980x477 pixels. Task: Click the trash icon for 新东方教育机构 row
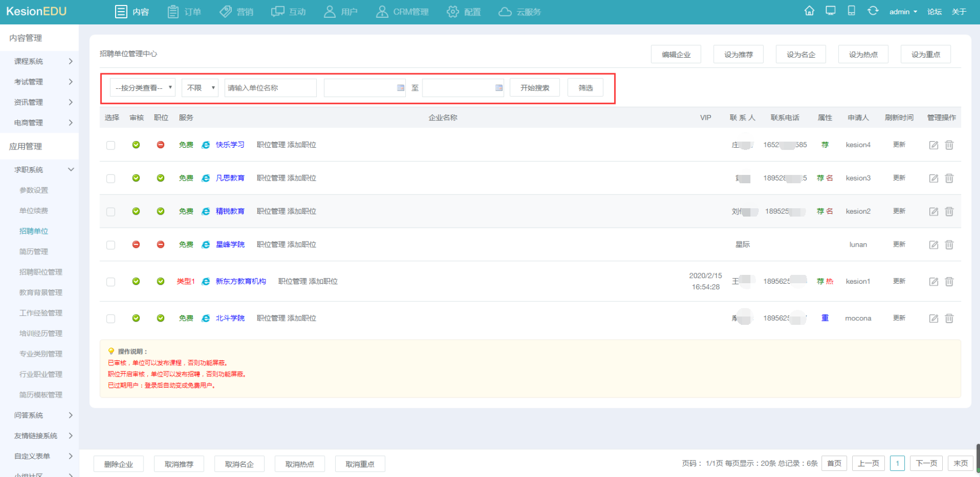pyautogui.click(x=949, y=282)
